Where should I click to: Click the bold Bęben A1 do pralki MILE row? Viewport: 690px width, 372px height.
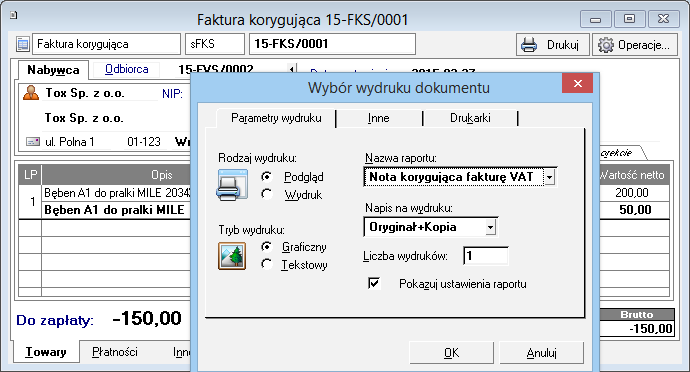point(116,210)
